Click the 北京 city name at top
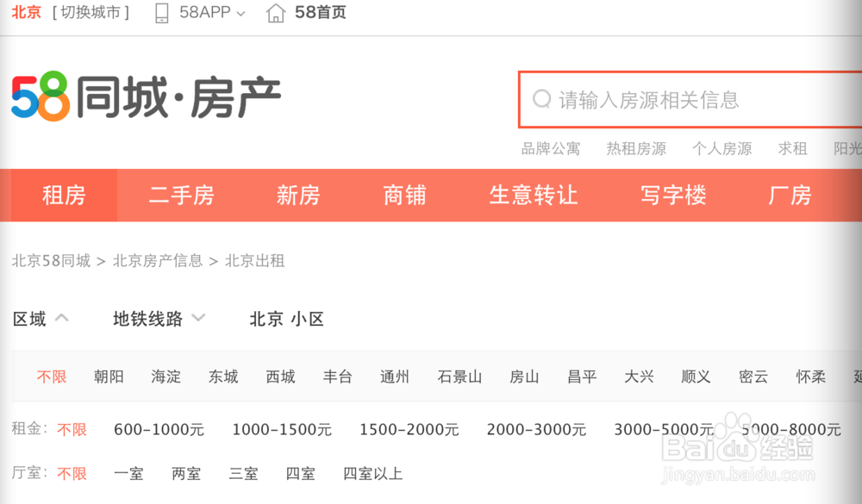862x504 pixels. [27, 12]
